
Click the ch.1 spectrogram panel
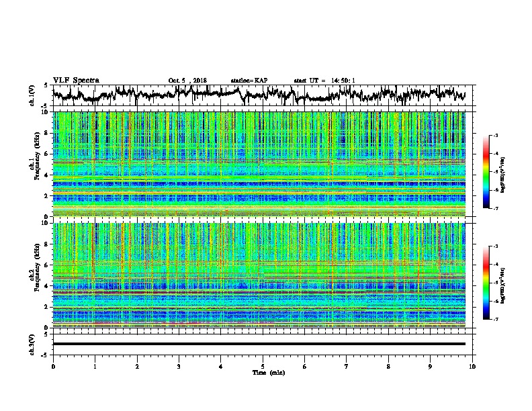click(259, 164)
